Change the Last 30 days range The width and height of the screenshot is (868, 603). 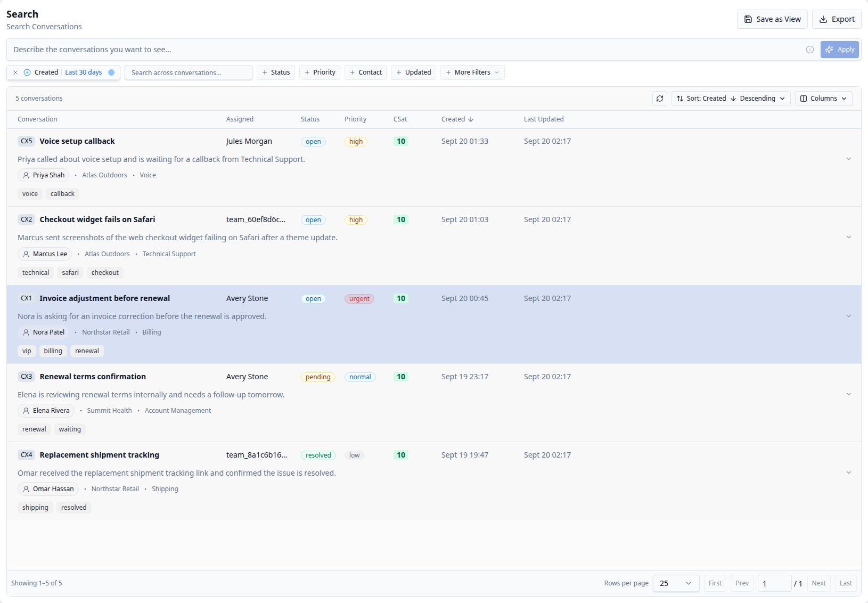click(84, 72)
